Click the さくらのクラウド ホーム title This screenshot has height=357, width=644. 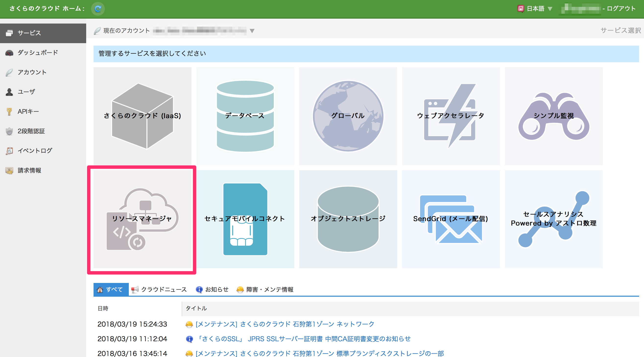coord(47,9)
